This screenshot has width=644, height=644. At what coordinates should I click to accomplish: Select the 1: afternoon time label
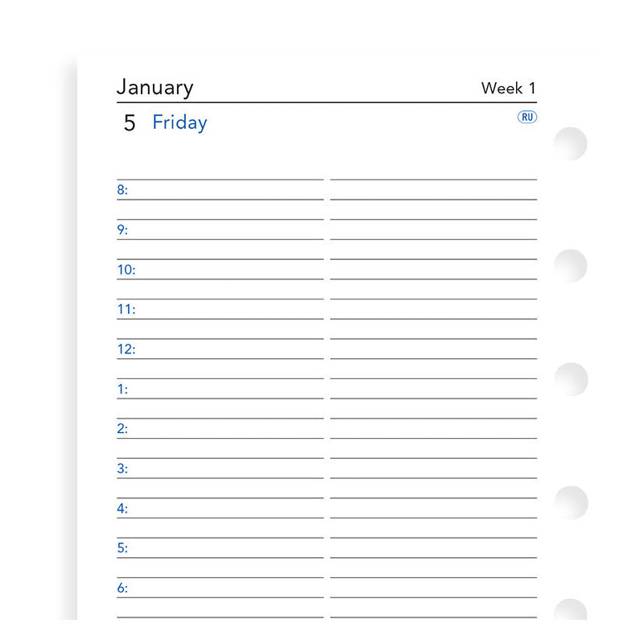(x=122, y=390)
